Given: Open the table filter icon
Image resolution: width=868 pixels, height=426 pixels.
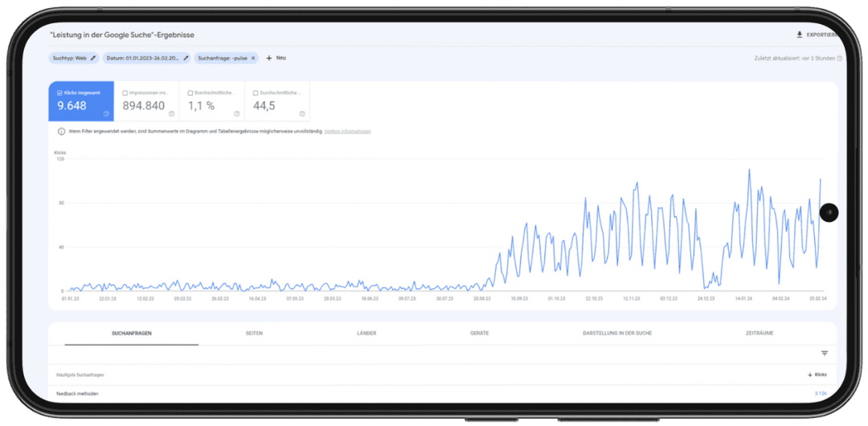Looking at the screenshot, I should 824,353.
